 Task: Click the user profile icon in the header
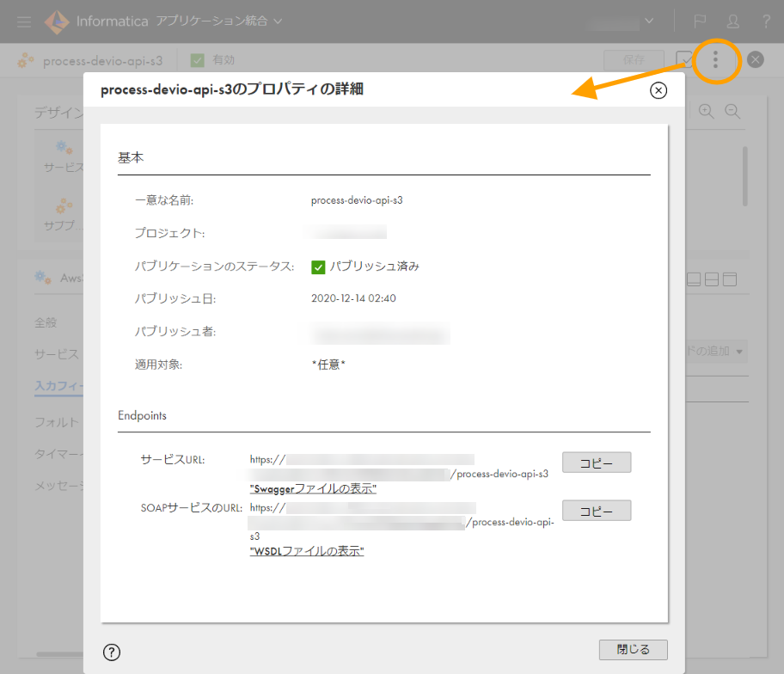[x=732, y=21]
